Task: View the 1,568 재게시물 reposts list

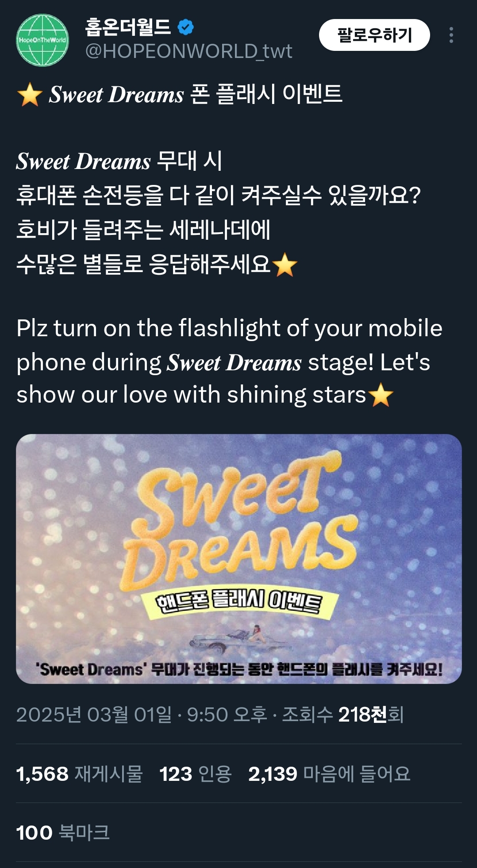Action: 79,774
